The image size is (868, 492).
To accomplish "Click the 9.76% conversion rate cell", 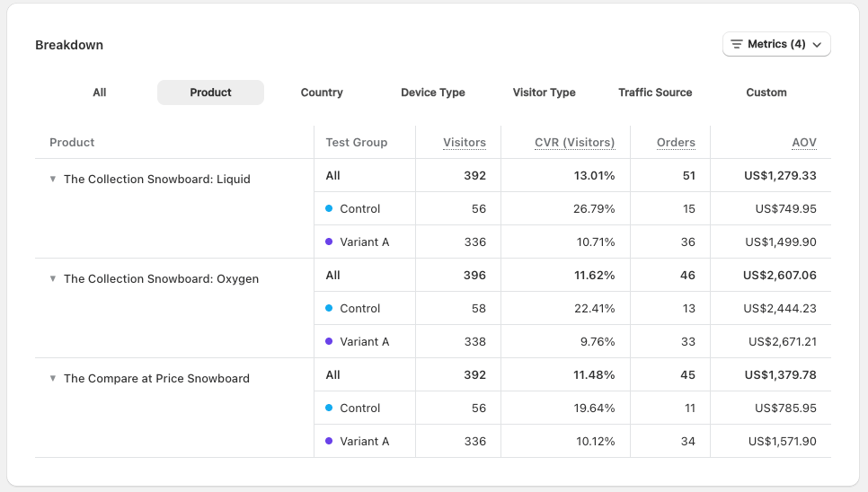I will tap(598, 342).
